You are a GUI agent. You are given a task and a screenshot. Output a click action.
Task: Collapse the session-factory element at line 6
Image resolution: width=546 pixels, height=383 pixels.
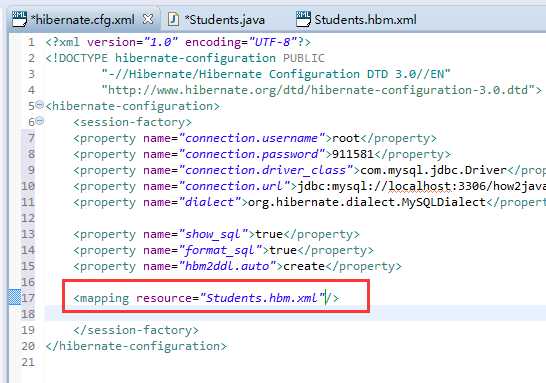pyautogui.click(x=40, y=121)
